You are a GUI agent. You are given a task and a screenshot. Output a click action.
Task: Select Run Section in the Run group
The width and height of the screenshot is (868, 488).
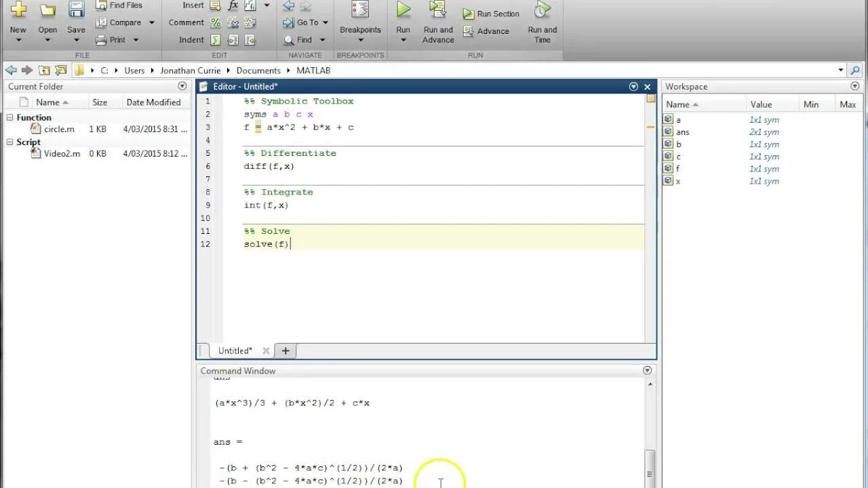click(490, 13)
